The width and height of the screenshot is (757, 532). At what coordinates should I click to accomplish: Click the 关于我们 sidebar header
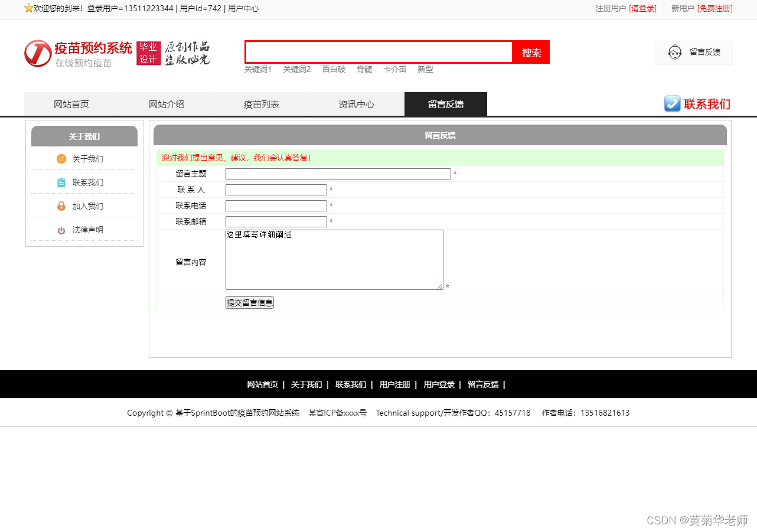coord(84,136)
